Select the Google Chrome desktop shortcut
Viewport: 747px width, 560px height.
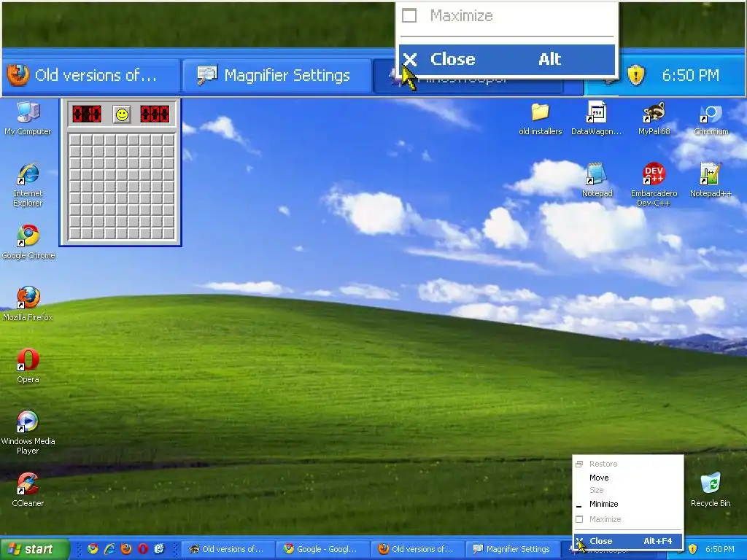coord(28,242)
